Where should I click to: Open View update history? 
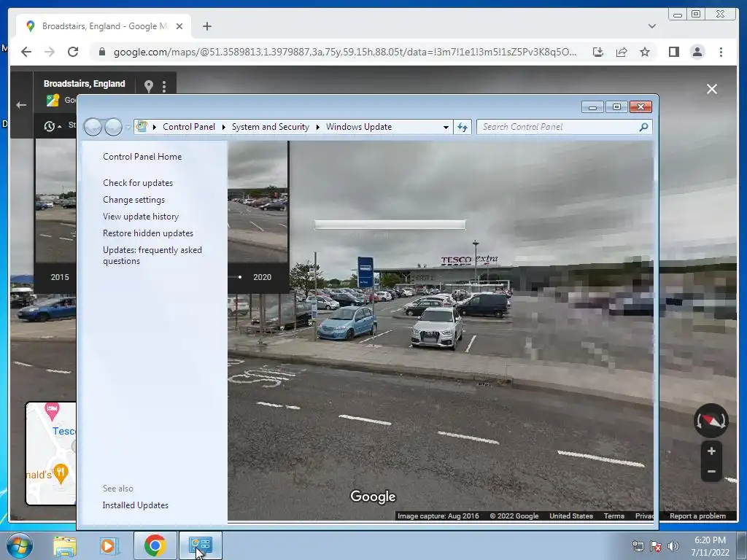click(x=141, y=216)
